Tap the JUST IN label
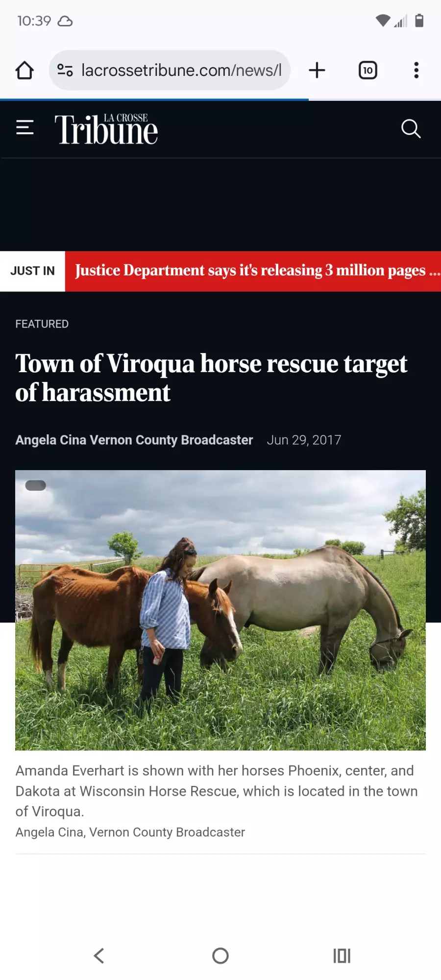441x980 pixels. pos(32,271)
